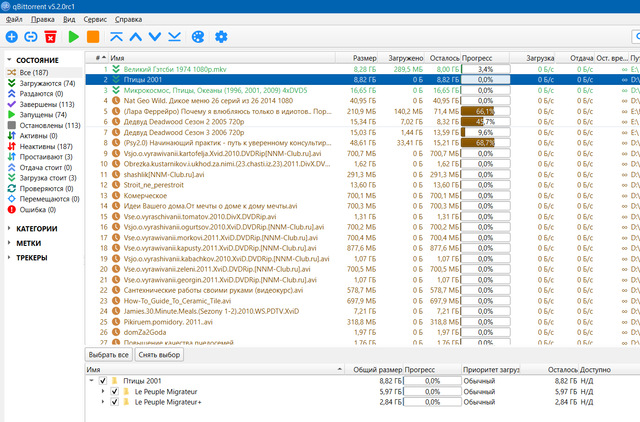Click the 66,1% progress bar

pos(485,111)
